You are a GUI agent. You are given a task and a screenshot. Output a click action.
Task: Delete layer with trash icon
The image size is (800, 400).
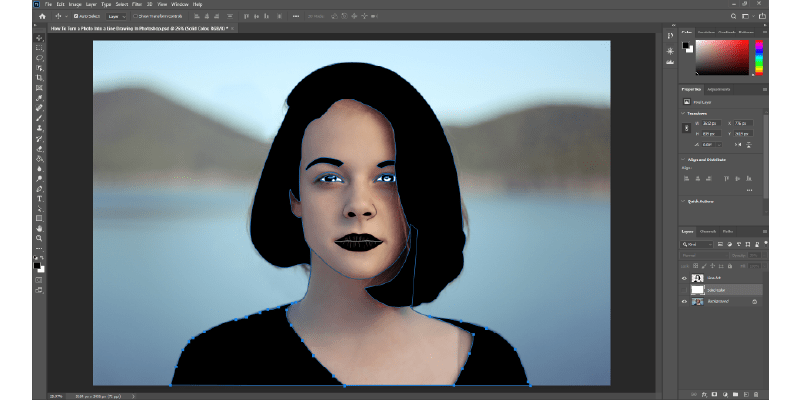pyautogui.click(x=756, y=394)
